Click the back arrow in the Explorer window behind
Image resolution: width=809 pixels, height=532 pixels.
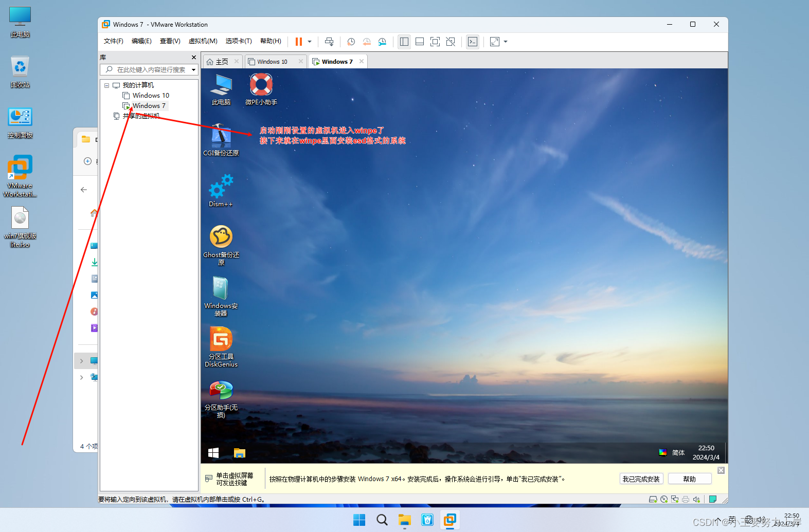(x=84, y=190)
